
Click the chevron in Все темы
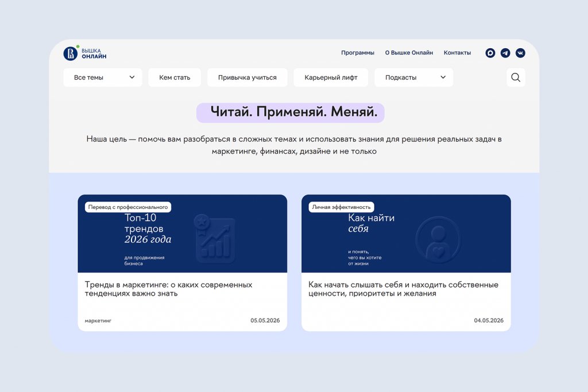click(132, 77)
